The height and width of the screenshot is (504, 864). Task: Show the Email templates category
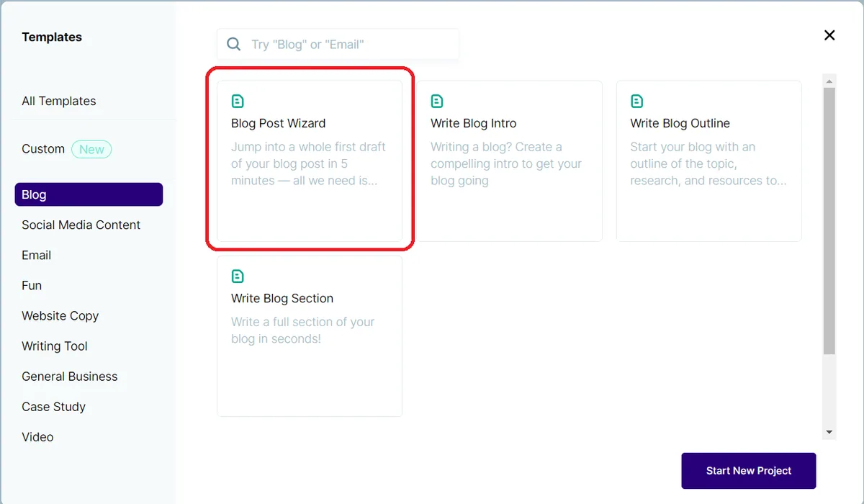tap(36, 255)
